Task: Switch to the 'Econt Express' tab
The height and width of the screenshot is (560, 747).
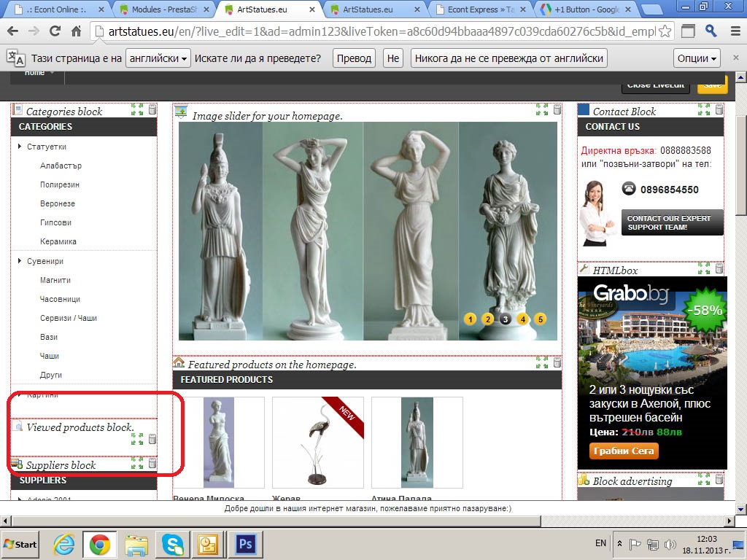Action: point(480,9)
